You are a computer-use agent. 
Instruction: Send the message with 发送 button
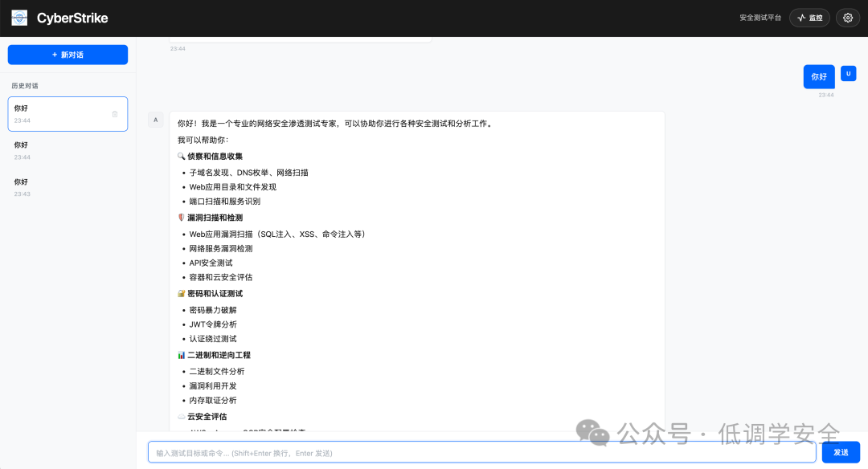[x=841, y=452]
